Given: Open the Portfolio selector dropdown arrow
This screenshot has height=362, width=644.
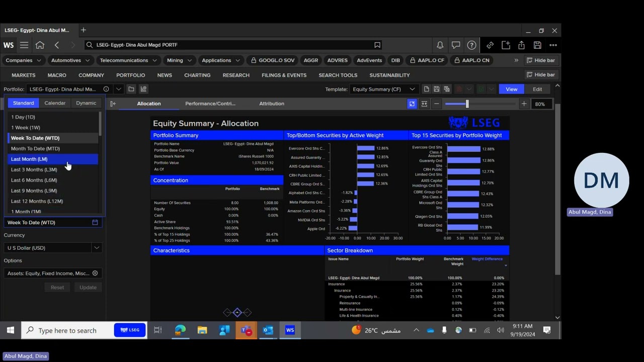Looking at the screenshot, I should coord(119,89).
